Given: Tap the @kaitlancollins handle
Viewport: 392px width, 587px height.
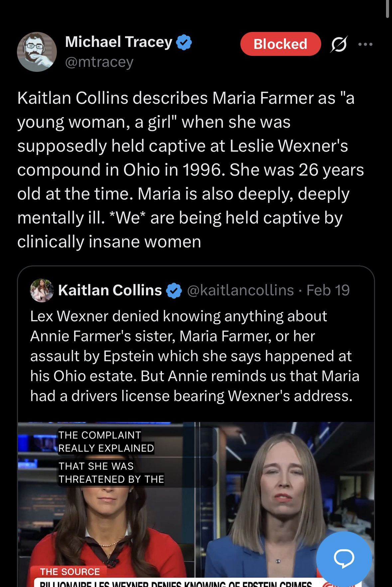Looking at the screenshot, I should 240,290.
